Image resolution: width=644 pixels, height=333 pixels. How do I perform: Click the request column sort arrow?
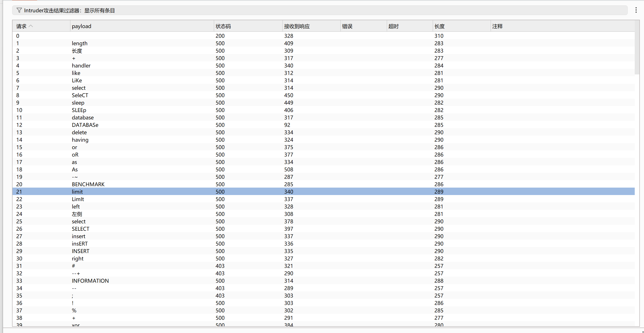click(31, 26)
